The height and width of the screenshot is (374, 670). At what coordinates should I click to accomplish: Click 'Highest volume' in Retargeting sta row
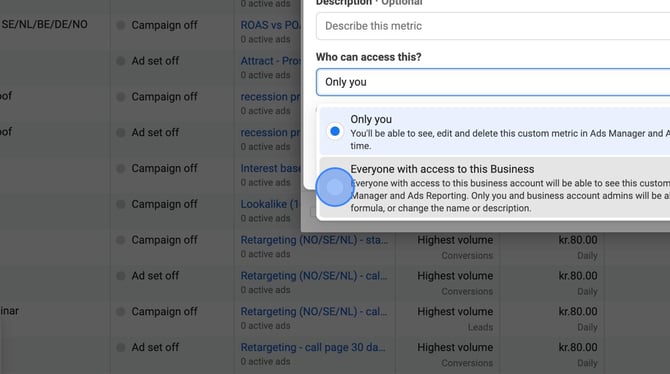(455, 240)
